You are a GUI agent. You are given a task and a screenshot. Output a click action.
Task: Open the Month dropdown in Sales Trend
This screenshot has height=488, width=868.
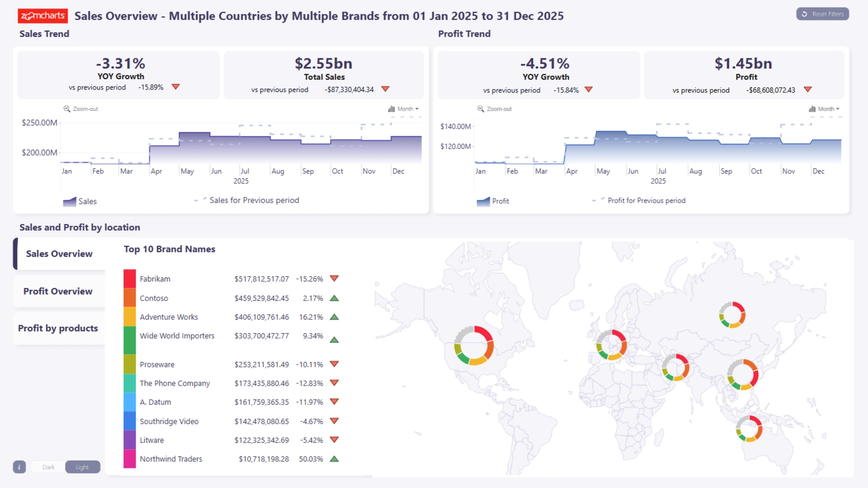(x=403, y=109)
